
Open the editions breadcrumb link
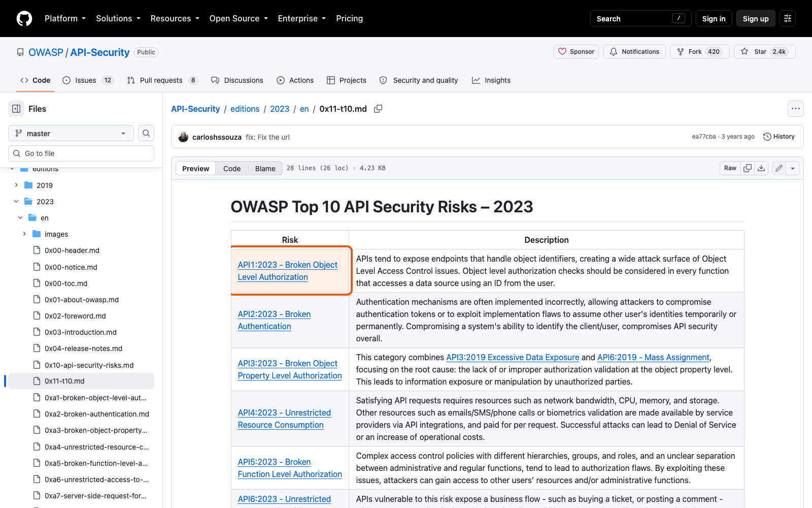(x=245, y=109)
